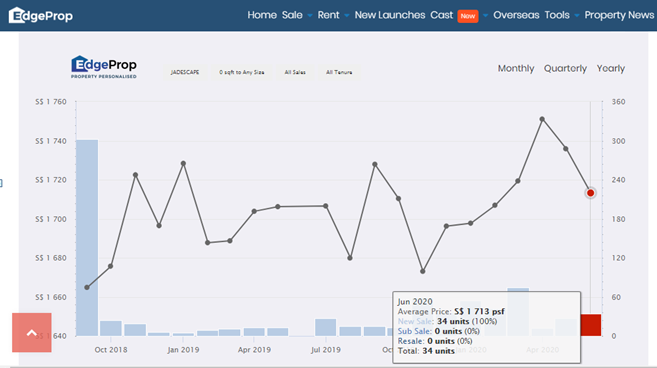The height and width of the screenshot is (368, 657).
Task: Click Average Price S$ 1 713 psf text
Action: tap(451, 311)
